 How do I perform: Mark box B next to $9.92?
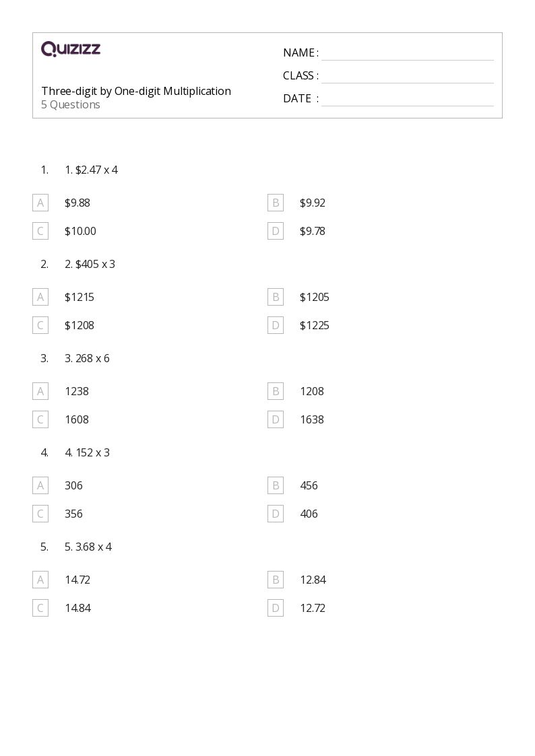(x=276, y=203)
